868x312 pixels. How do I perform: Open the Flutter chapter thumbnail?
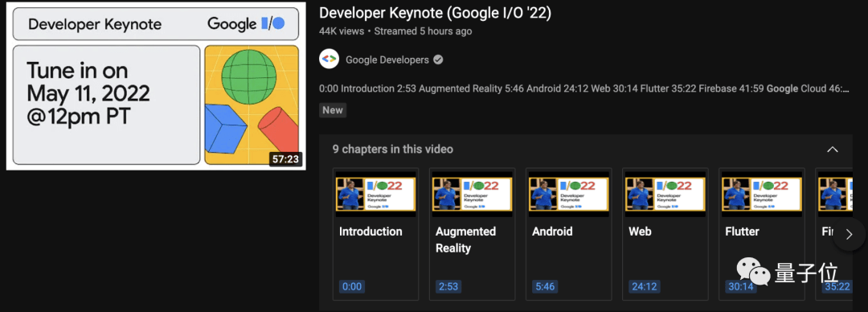click(x=762, y=194)
